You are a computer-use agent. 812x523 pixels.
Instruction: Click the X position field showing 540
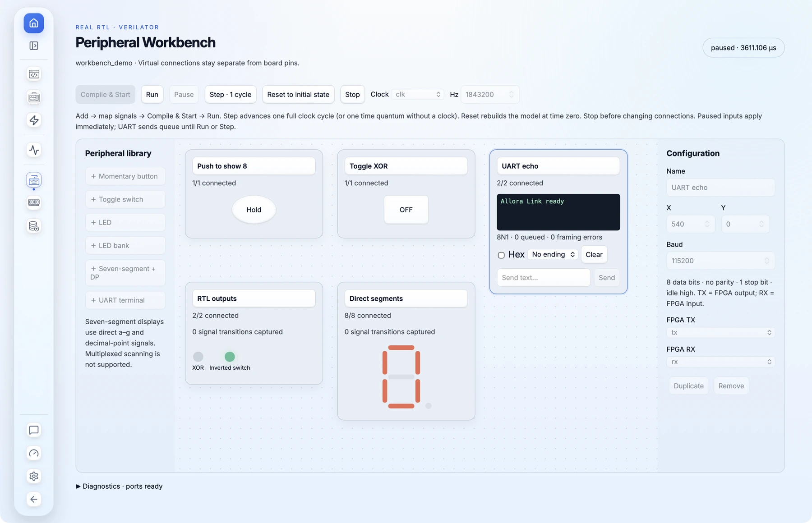point(691,224)
